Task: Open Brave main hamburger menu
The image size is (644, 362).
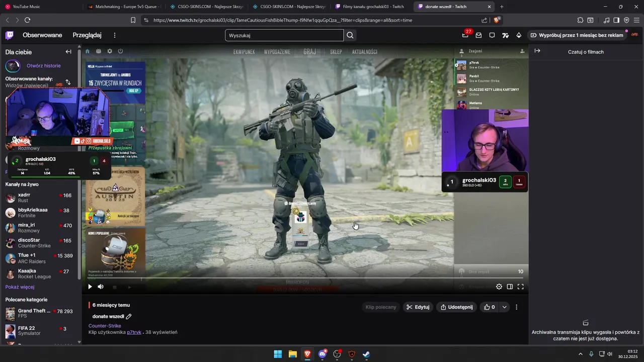Action: tap(636, 20)
